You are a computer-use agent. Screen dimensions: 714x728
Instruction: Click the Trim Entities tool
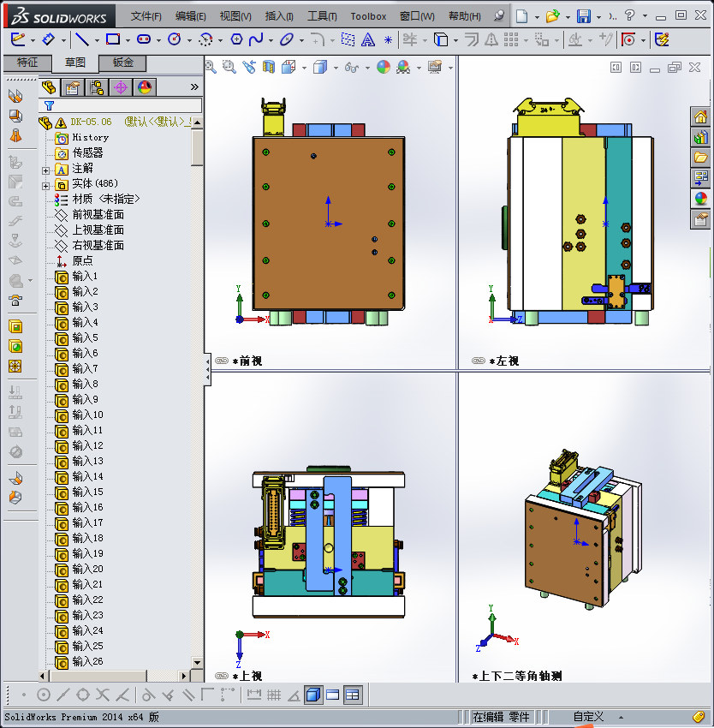pos(410,40)
